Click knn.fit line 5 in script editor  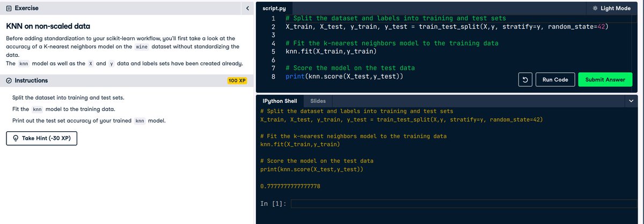tap(331, 51)
